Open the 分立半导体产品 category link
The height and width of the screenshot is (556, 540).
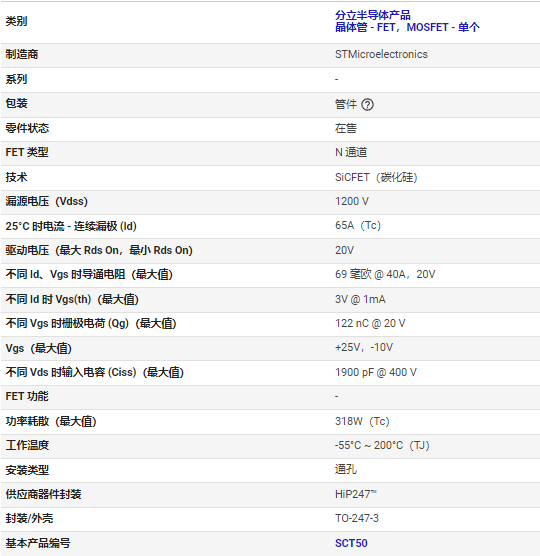coord(373,15)
